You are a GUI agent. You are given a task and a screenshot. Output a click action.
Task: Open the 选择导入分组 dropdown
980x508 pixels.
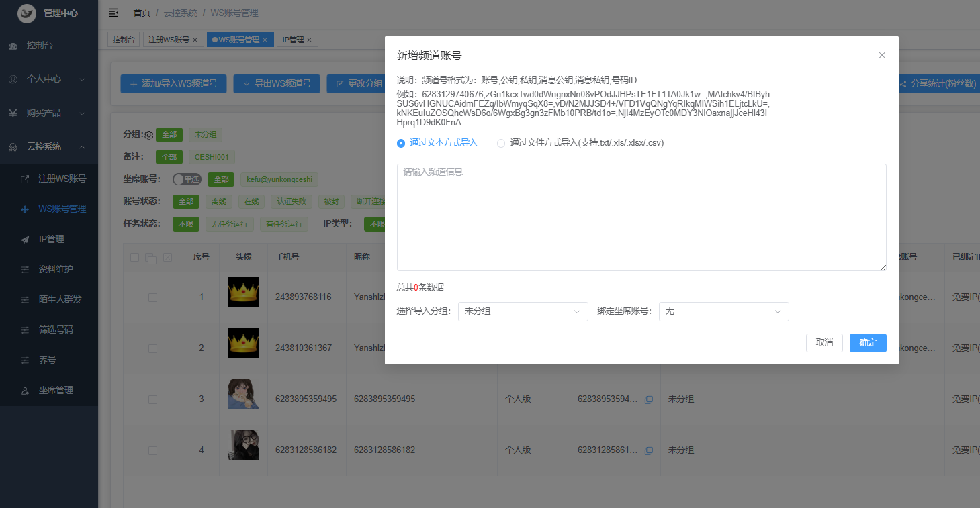pyautogui.click(x=523, y=311)
